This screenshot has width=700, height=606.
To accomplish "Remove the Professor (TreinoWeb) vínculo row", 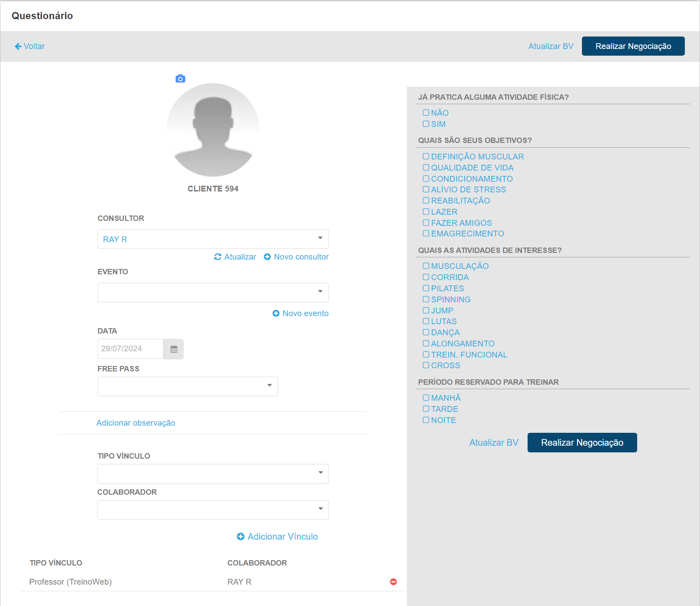I will pyautogui.click(x=393, y=582).
